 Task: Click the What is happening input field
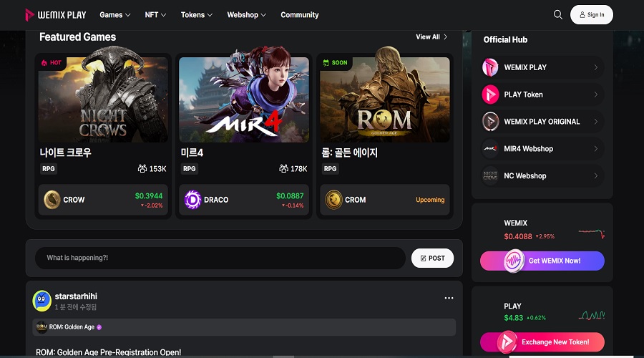pos(220,258)
